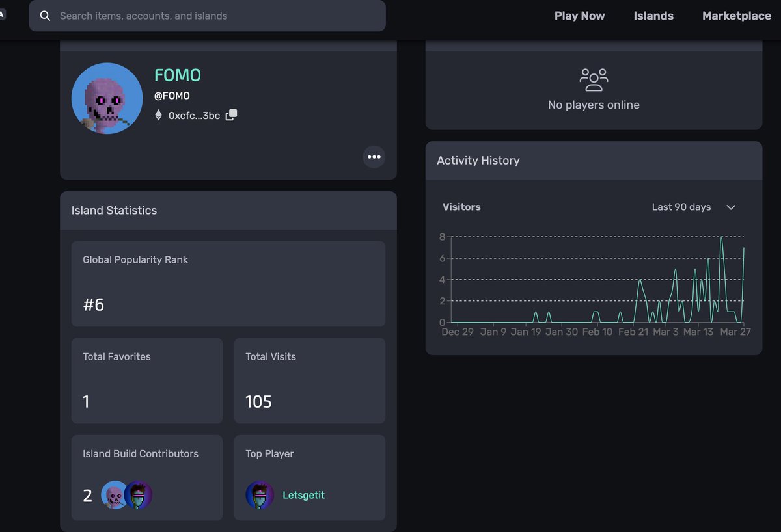This screenshot has width=781, height=532.
Task: Click Letsgetit's Top Player avatar
Action: click(259, 495)
